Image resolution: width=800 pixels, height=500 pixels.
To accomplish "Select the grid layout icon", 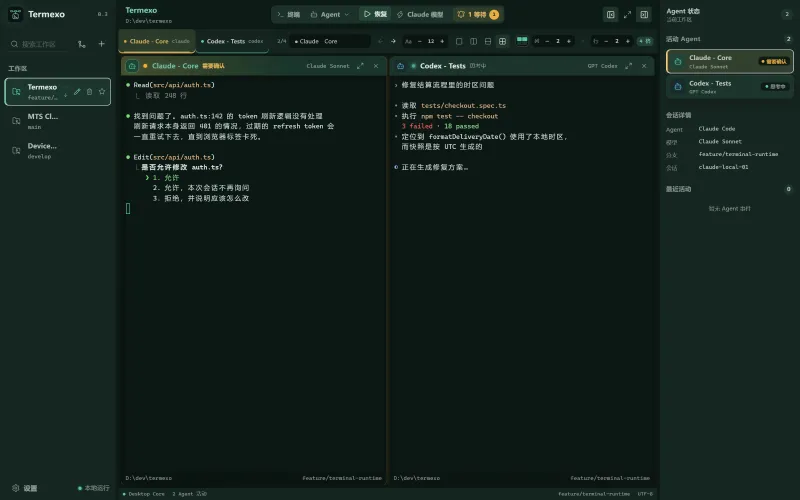I will point(503,41).
